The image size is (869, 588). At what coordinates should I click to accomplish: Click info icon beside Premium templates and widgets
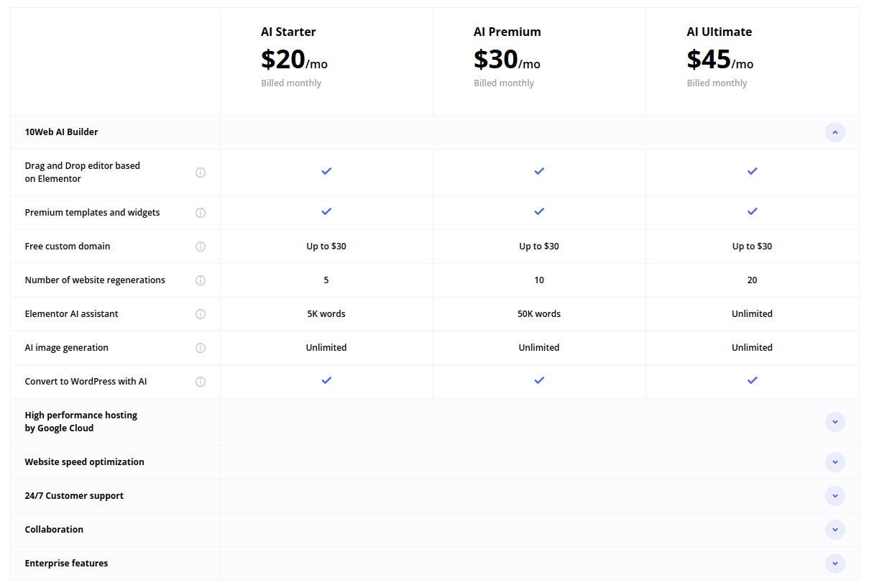coord(201,213)
